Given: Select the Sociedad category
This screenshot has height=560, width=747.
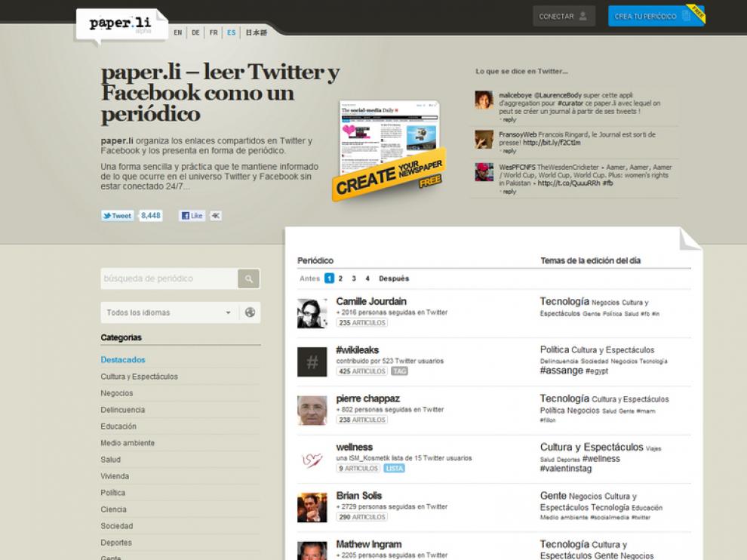Looking at the screenshot, I should 117,526.
